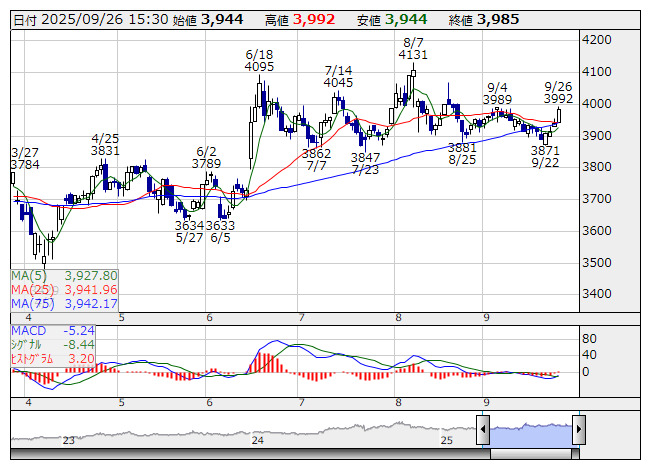
Task: Click the left range handle arrow
Action: point(482,430)
